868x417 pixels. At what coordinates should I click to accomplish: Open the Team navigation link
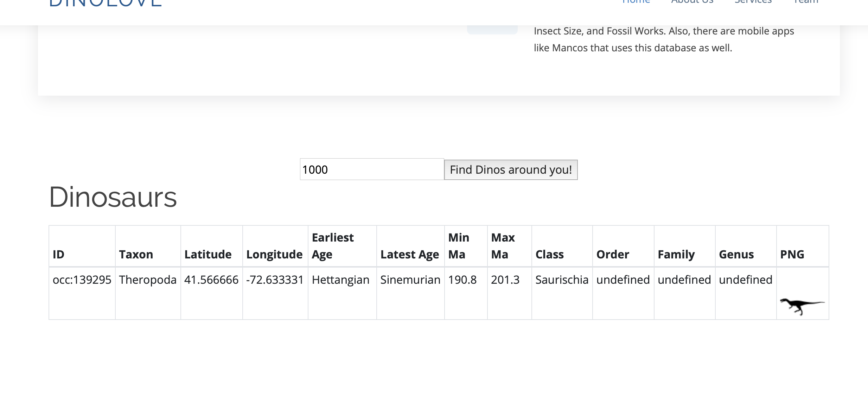[806, 2]
